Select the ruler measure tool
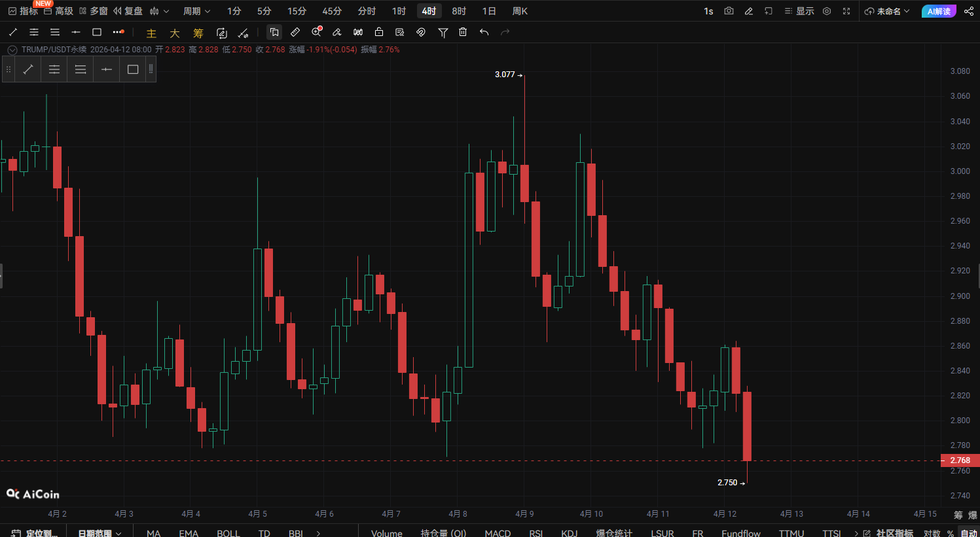The height and width of the screenshot is (537, 980). (295, 32)
